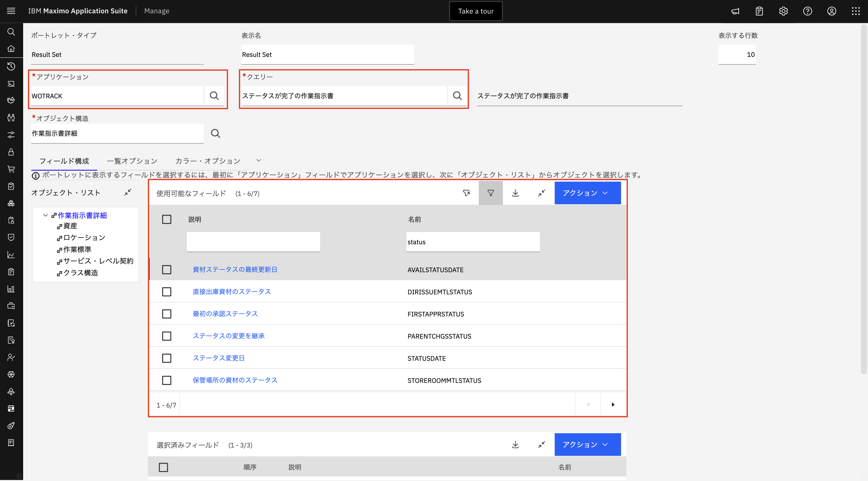Collapse the オブジェクト・リスト panel icon
Screen dimensions: 868x481
pos(128,192)
